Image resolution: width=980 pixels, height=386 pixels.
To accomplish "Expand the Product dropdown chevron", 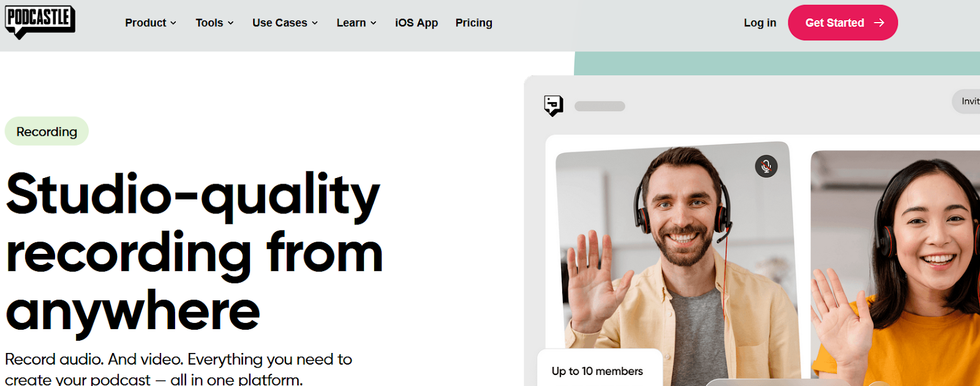I will [x=173, y=23].
